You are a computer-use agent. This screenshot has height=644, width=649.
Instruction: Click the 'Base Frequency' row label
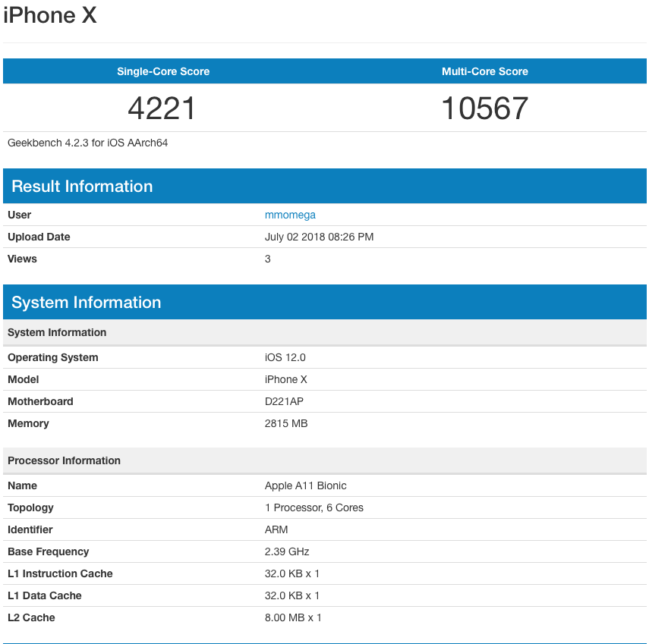[x=49, y=551]
